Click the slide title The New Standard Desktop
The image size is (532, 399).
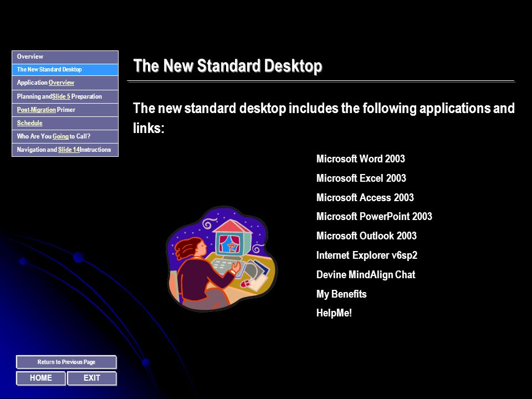click(x=228, y=66)
